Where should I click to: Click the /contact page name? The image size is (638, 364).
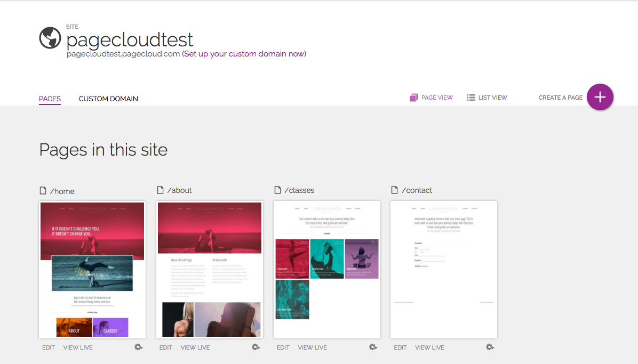[x=417, y=190]
